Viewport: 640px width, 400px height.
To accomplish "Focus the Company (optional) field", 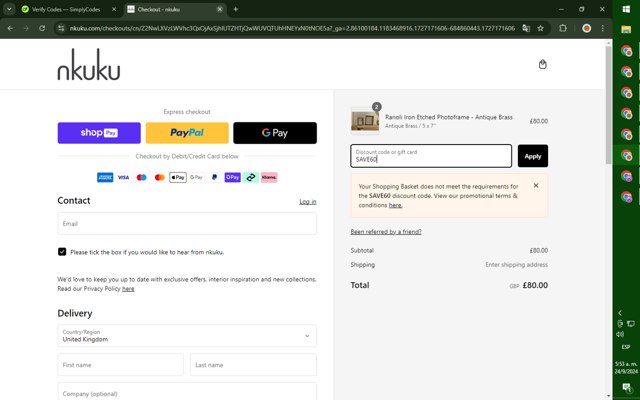I will click(x=187, y=391).
